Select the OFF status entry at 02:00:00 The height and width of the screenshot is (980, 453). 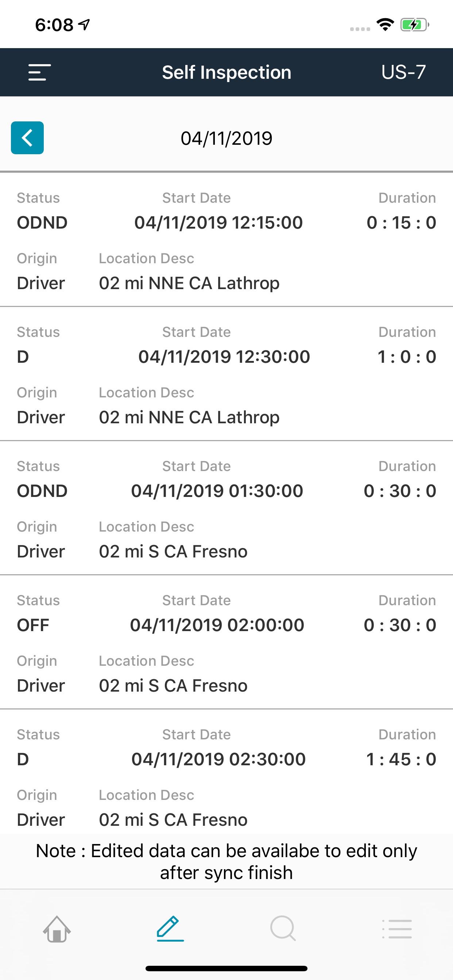click(x=226, y=642)
